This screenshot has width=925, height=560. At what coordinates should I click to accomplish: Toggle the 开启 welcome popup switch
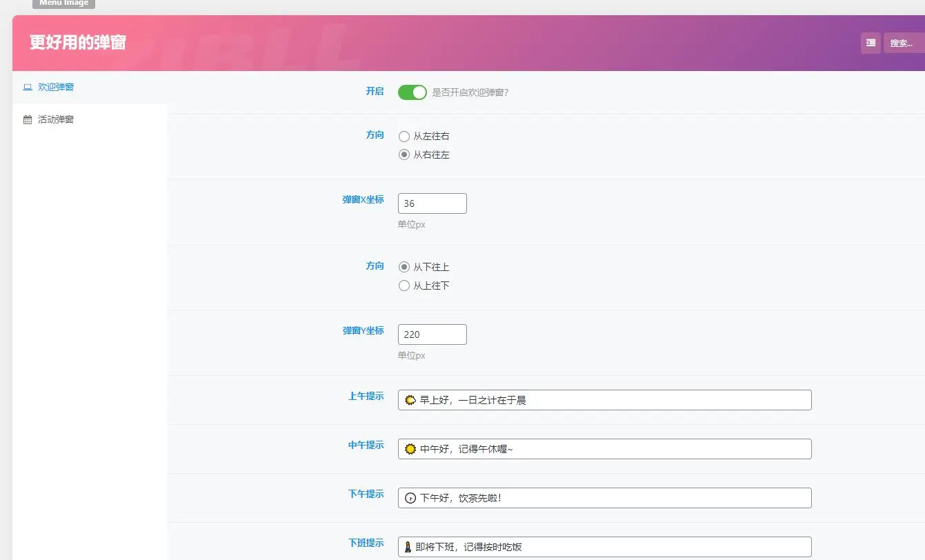coord(412,92)
